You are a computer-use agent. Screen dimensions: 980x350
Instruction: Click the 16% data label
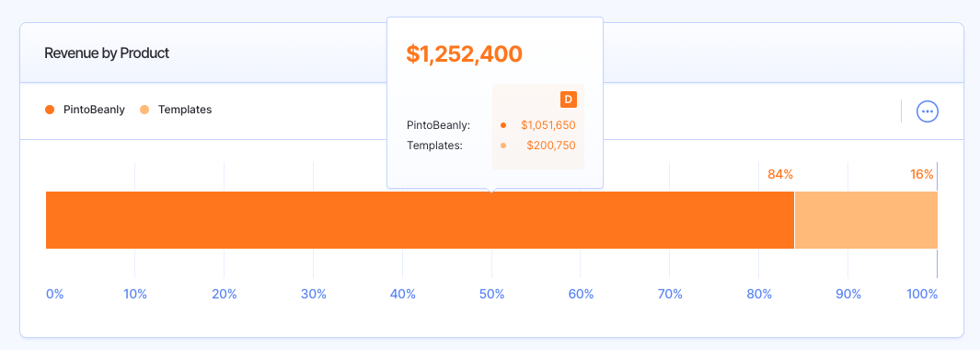tap(921, 174)
